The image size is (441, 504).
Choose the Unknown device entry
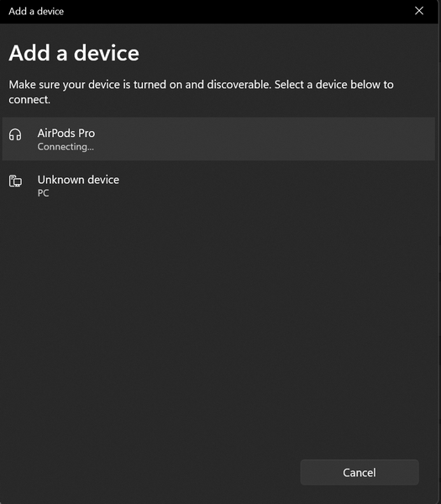[218, 186]
